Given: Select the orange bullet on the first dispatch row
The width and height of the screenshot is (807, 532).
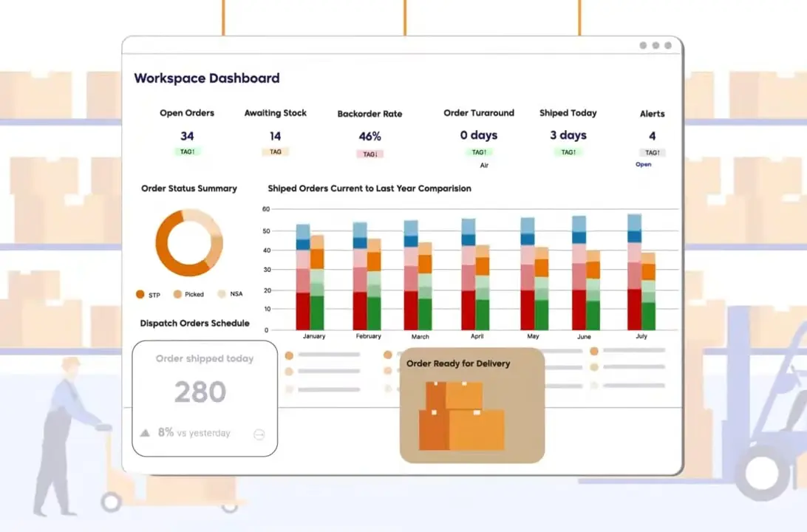Looking at the screenshot, I should (288, 355).
